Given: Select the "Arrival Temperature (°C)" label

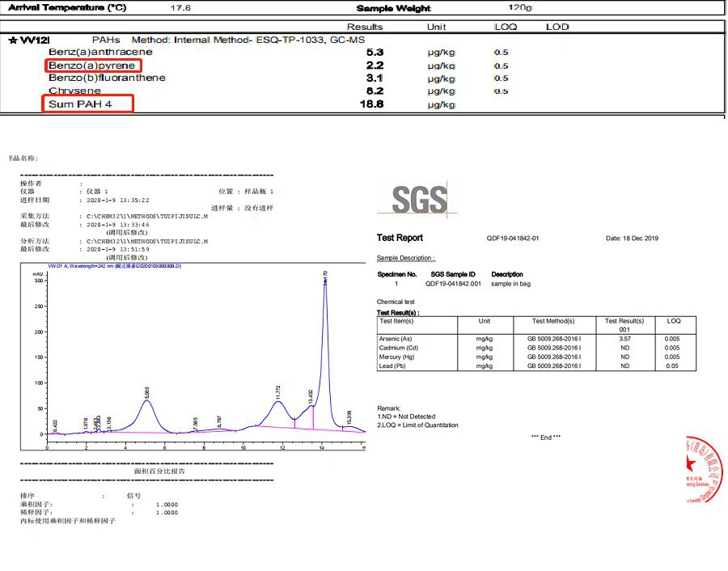Looking at the screenshot, I should tap(67, 7).
